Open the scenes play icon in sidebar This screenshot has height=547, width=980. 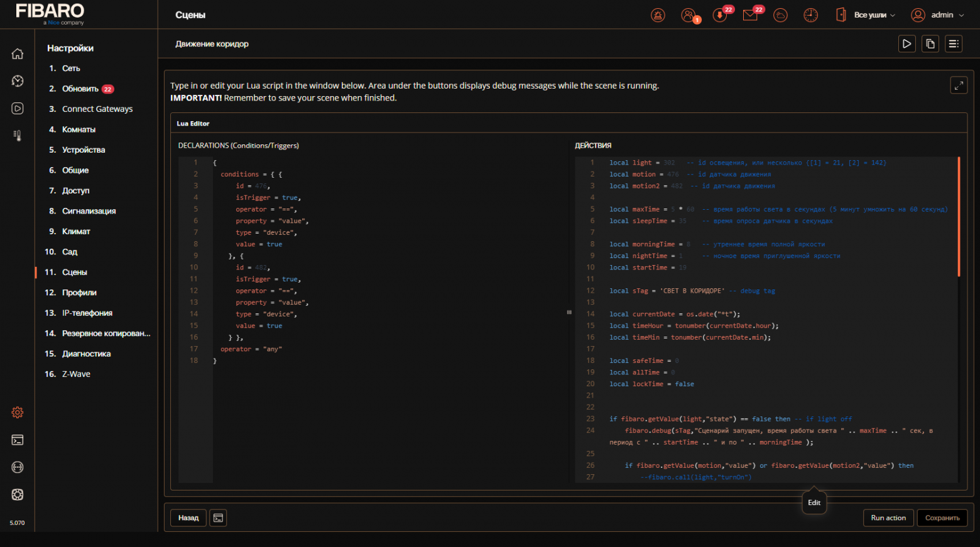coord(18,108)
